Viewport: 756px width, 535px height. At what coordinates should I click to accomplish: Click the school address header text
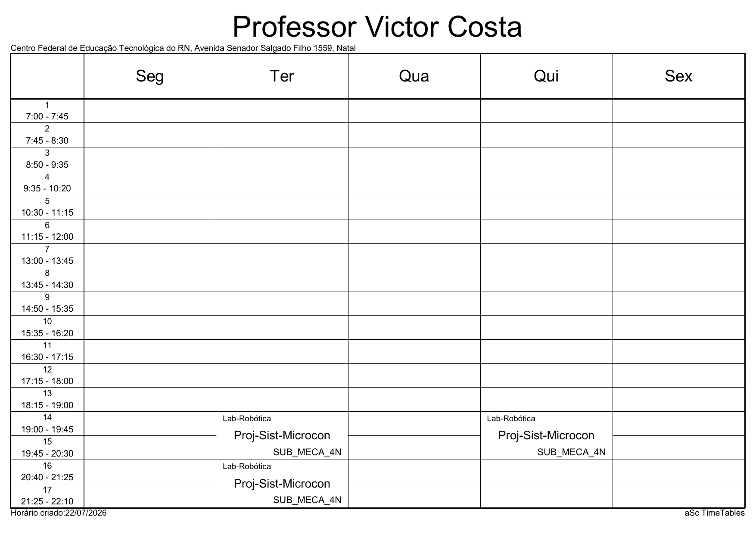click(x=183, y=48)
